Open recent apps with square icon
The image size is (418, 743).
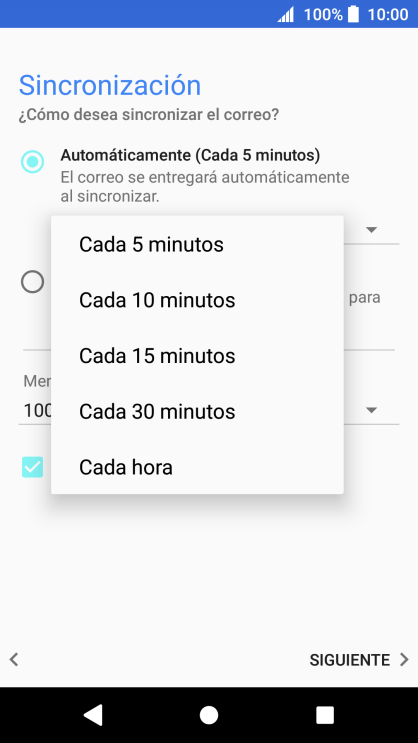[325, 715]
